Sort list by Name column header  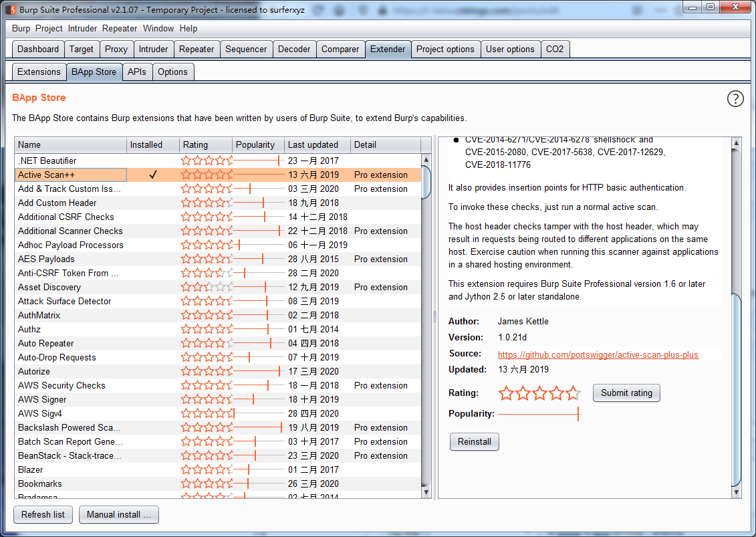click(70, 144)
